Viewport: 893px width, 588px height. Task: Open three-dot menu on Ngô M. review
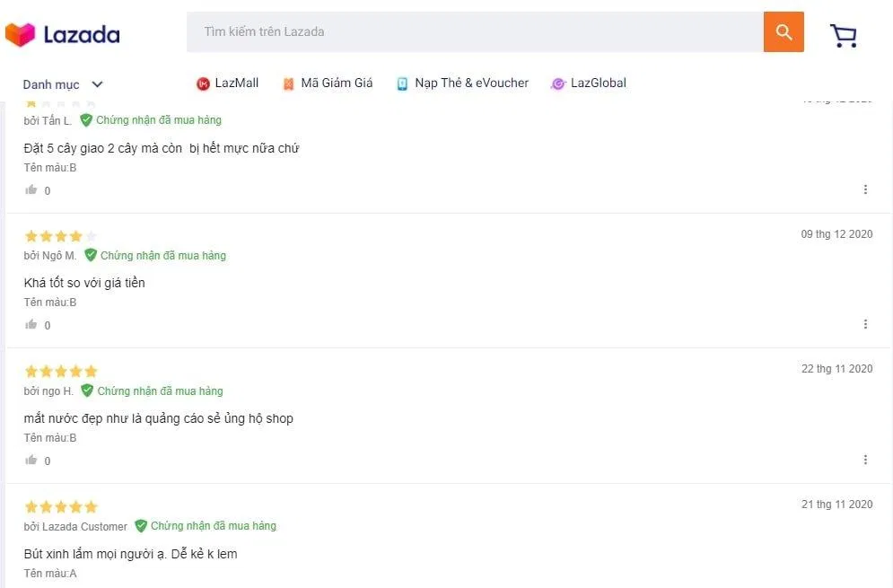point(865,324)
